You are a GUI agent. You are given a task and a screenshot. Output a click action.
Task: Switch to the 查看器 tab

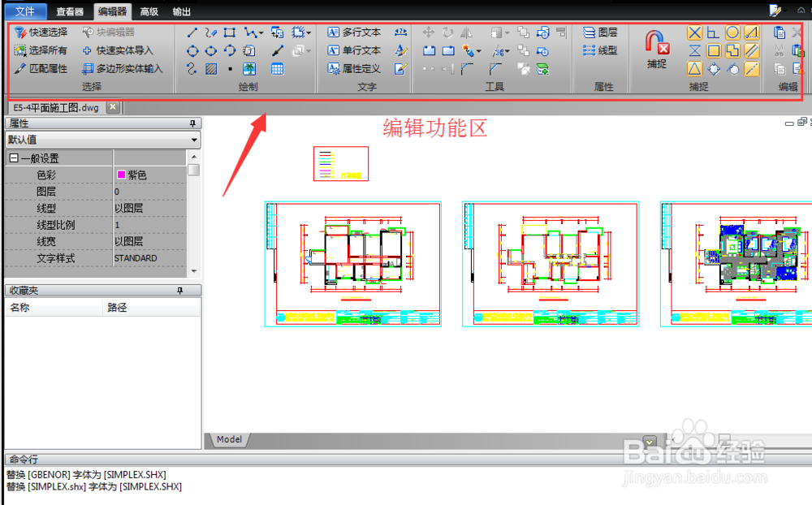click(x=69, y=11)
